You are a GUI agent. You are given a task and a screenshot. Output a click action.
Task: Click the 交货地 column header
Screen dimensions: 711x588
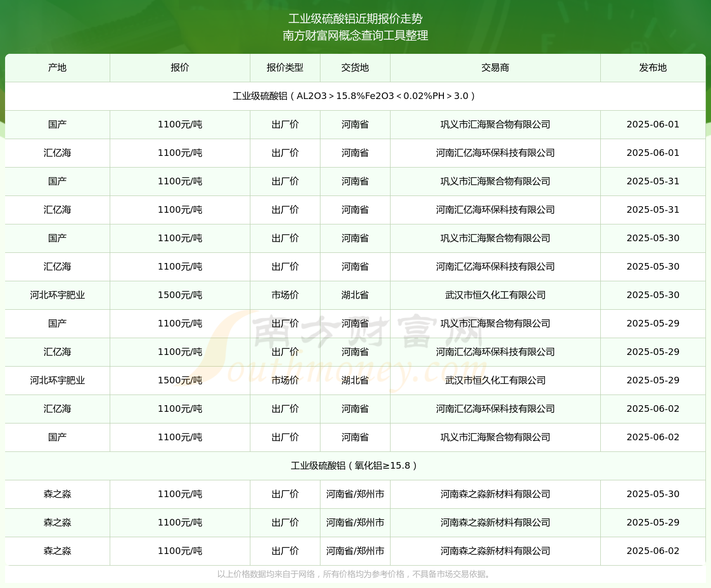355,68
